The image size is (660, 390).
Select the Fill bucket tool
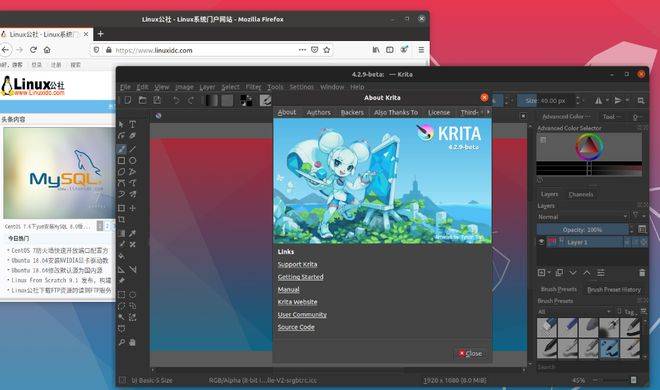point(121,256)
